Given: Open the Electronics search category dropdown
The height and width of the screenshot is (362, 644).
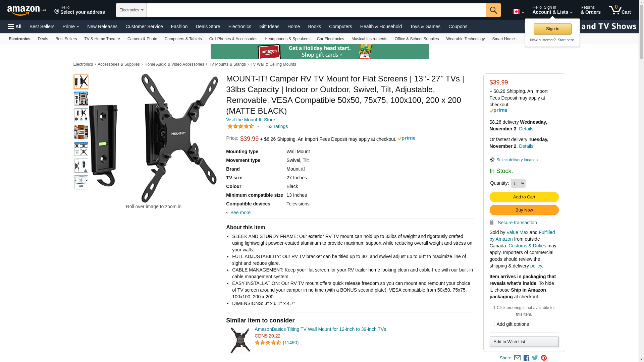Looking at the screenshot, I should (x=131, y=10).
